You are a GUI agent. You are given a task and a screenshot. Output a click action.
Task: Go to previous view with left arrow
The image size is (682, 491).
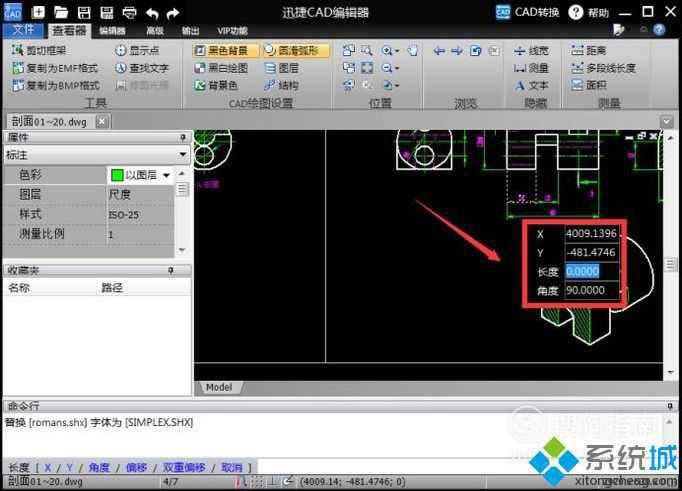point(439,51)
